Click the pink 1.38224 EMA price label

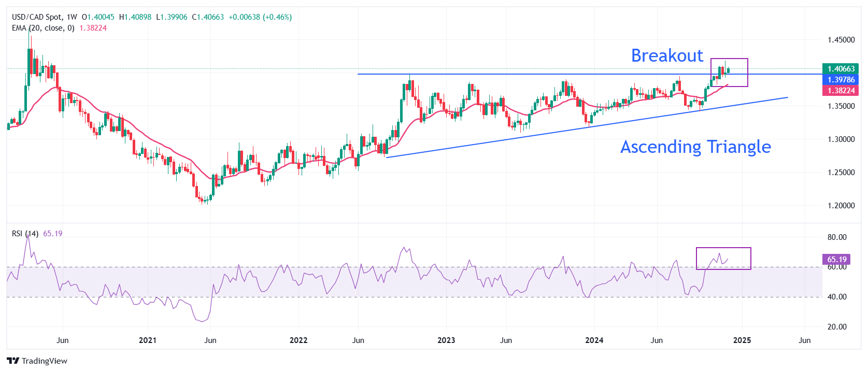[840, 91]
